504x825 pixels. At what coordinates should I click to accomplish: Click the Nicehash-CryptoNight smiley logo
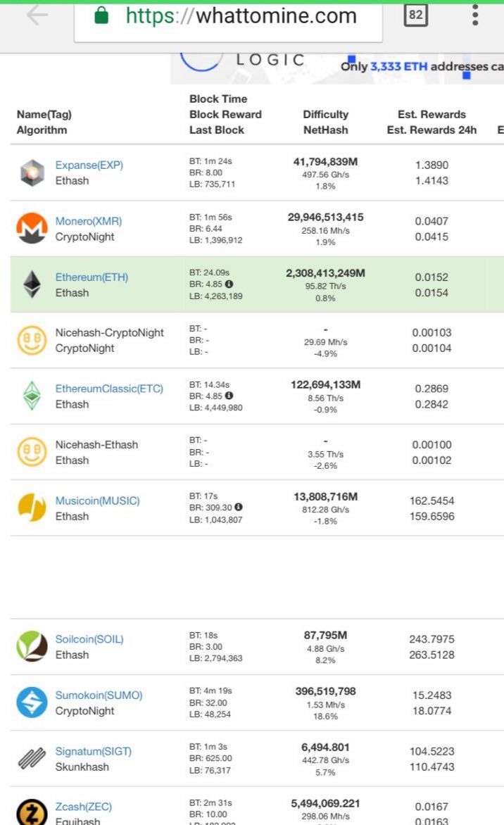pyautogui.click(x=32, y=340)
